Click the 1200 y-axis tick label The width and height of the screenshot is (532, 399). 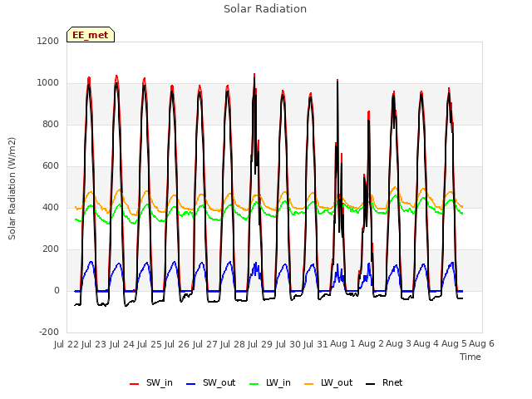pyautogui.click(x=48, y=41)
